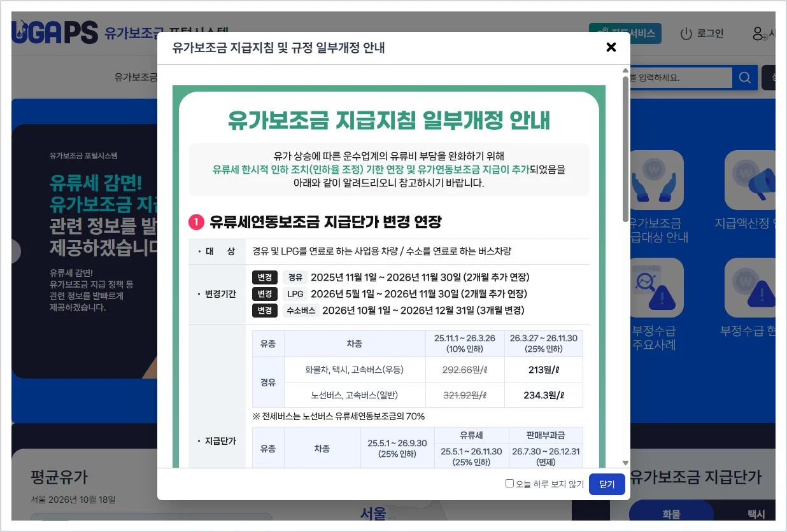Click the blue 닫기 button
The height and width of the screenshot is (532, 787).
(x=607, y=484)
